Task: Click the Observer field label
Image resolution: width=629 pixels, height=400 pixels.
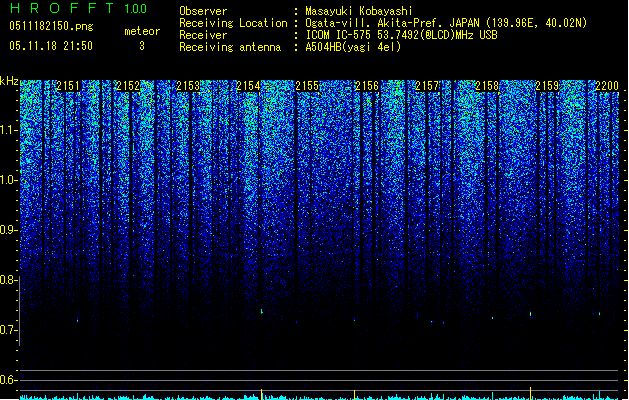Action: point(203,11)
